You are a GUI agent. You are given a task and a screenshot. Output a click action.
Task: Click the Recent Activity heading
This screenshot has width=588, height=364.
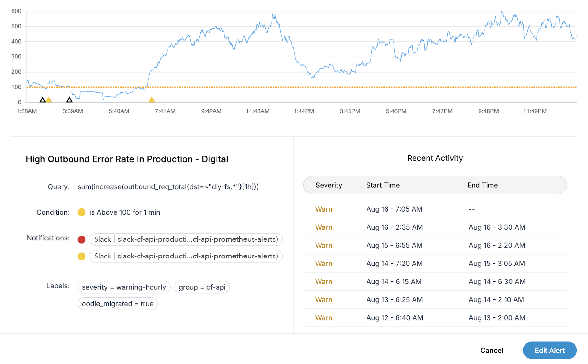coord(435,158)
